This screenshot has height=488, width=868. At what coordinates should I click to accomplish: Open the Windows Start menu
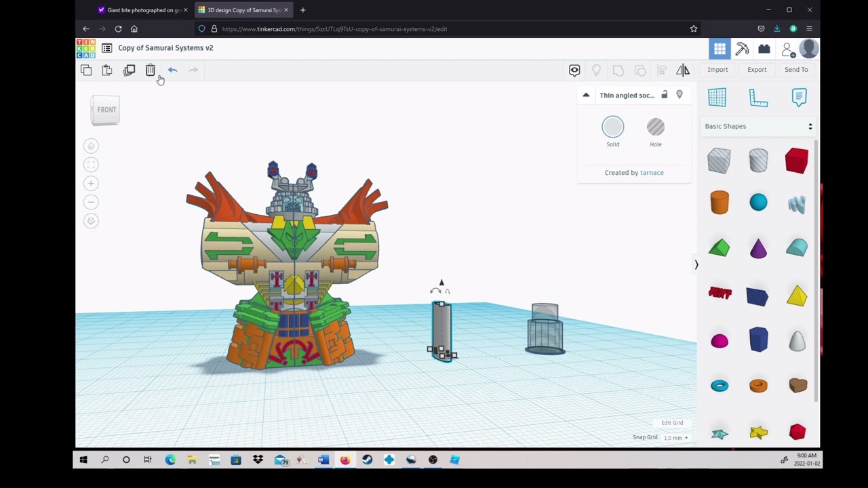pyautogui.click(x=83, y=460)
